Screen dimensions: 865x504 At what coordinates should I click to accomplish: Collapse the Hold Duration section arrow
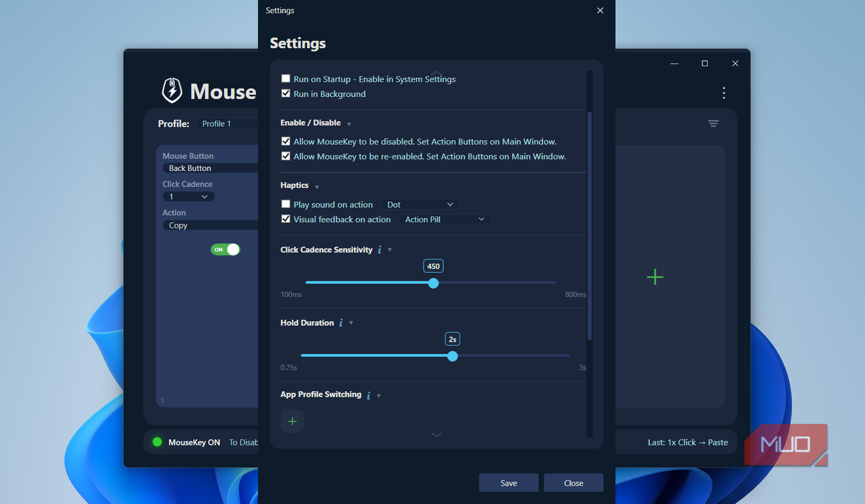point(351,322)
